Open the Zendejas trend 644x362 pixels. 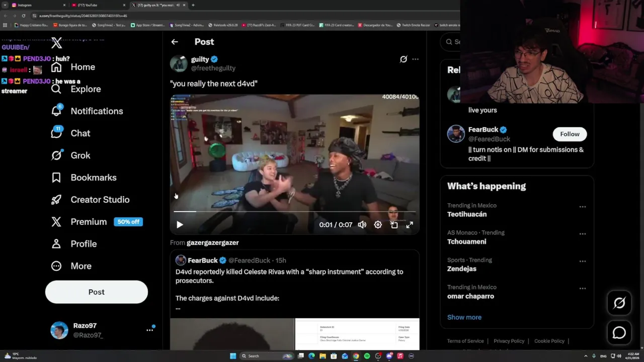pyautogui.click(x=462, y=269)
